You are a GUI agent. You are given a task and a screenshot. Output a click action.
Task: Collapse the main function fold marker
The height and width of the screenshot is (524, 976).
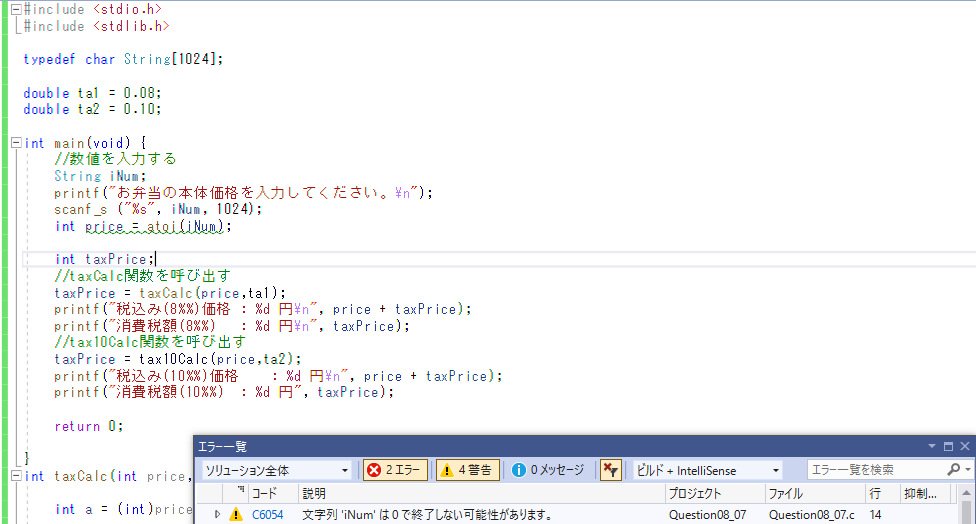click(15, 143)
